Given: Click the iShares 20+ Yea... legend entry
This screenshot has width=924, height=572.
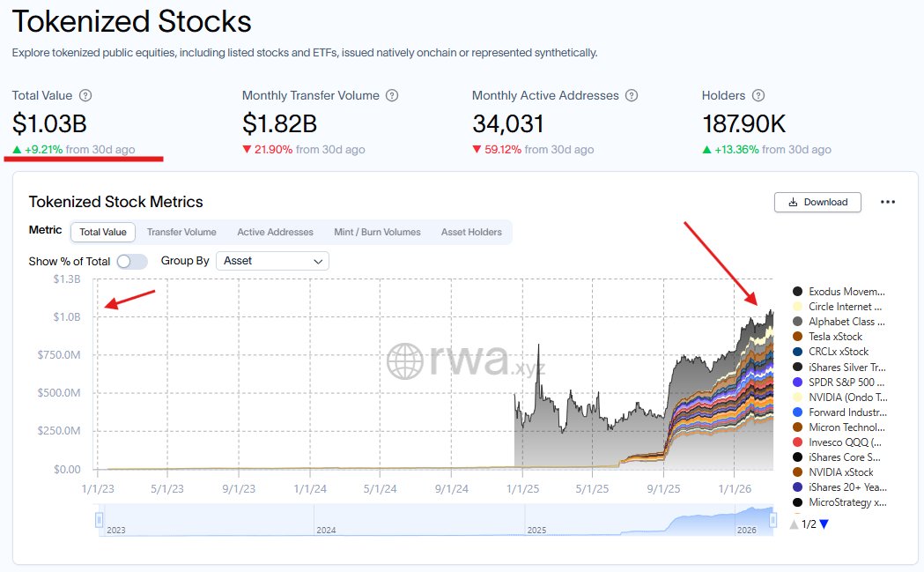Looking at the screenshot, I should (840, 487).
